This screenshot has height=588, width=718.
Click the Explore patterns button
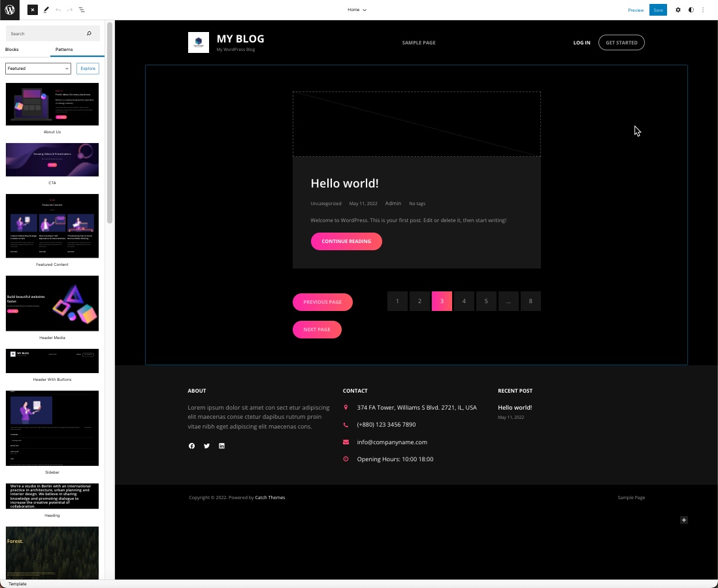tap(88, 68)
